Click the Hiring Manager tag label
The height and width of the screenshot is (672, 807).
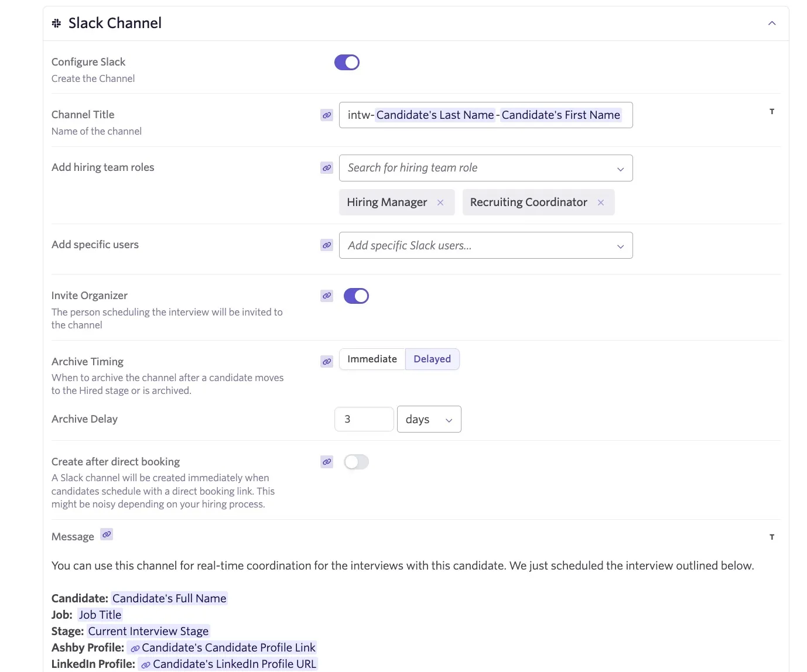387,203
